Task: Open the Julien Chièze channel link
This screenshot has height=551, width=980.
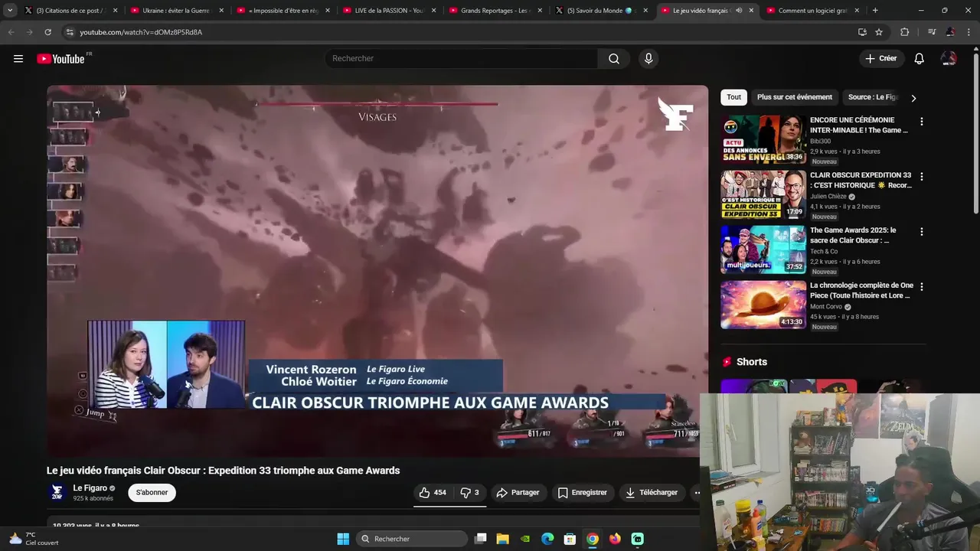Action: pos(828,197)
